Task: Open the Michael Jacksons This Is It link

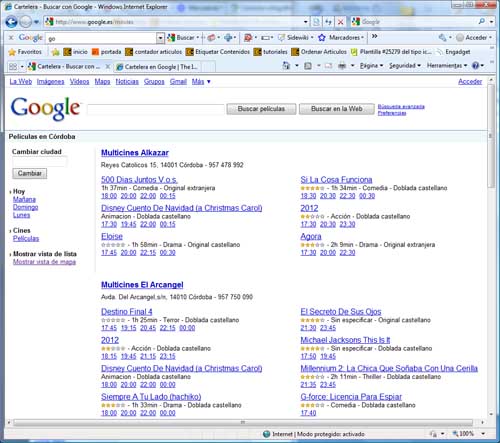Action: [x=345, y=340]
